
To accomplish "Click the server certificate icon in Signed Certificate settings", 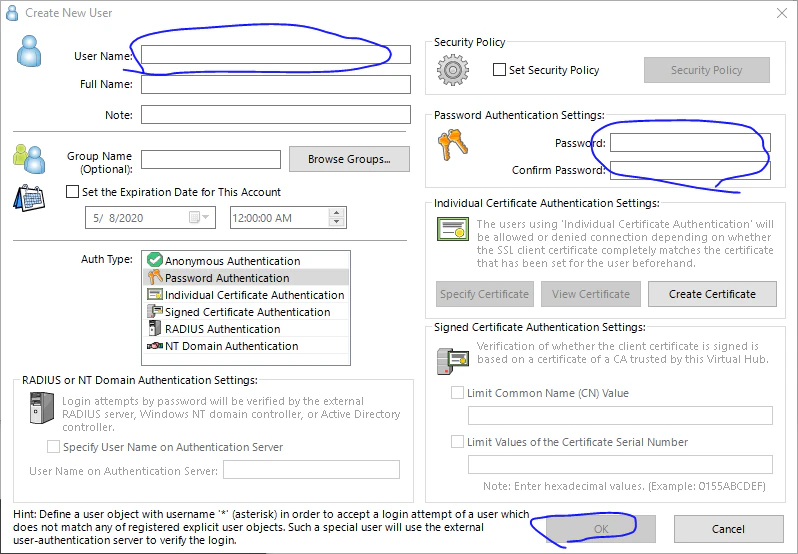I will tap(452, 361).
